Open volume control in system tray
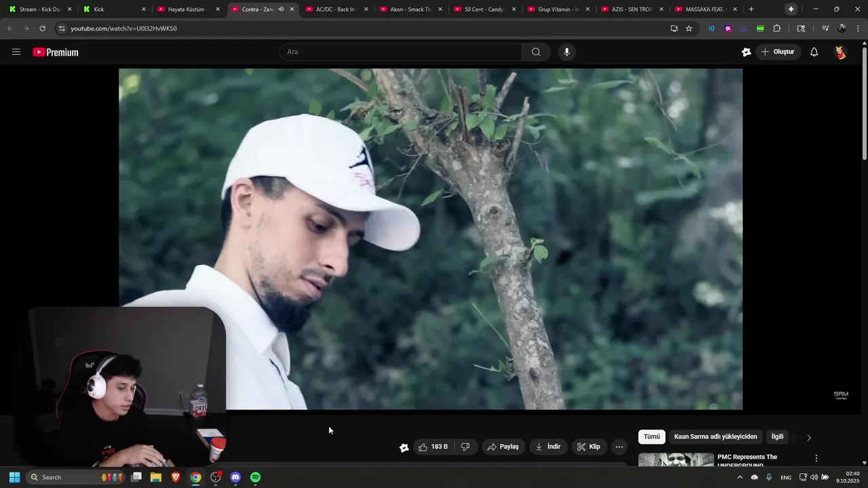 click(814, 477)
